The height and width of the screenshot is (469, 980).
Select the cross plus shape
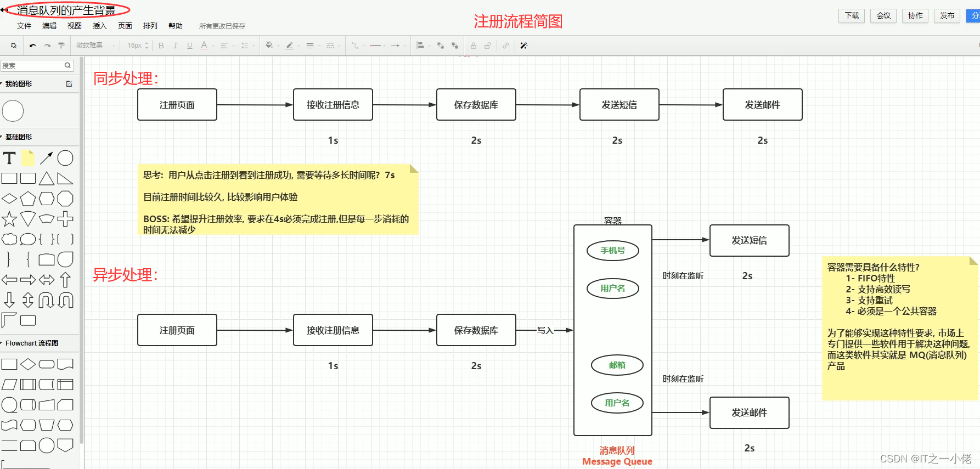65,219
